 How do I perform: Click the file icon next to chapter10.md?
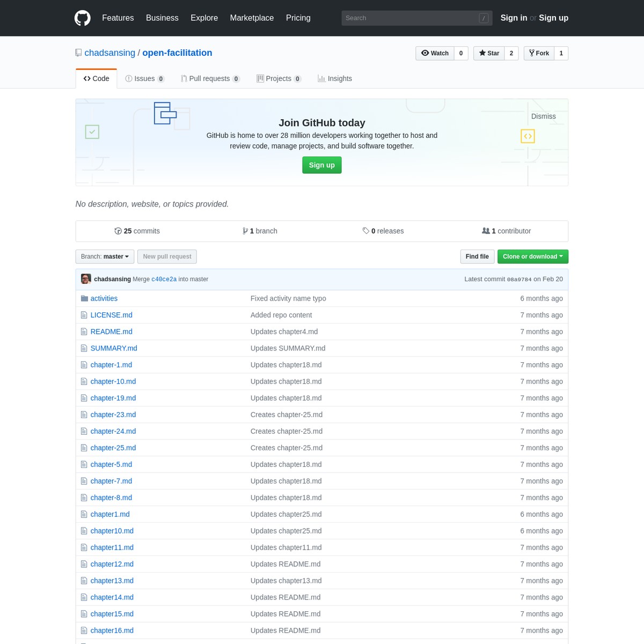[84, 531]
